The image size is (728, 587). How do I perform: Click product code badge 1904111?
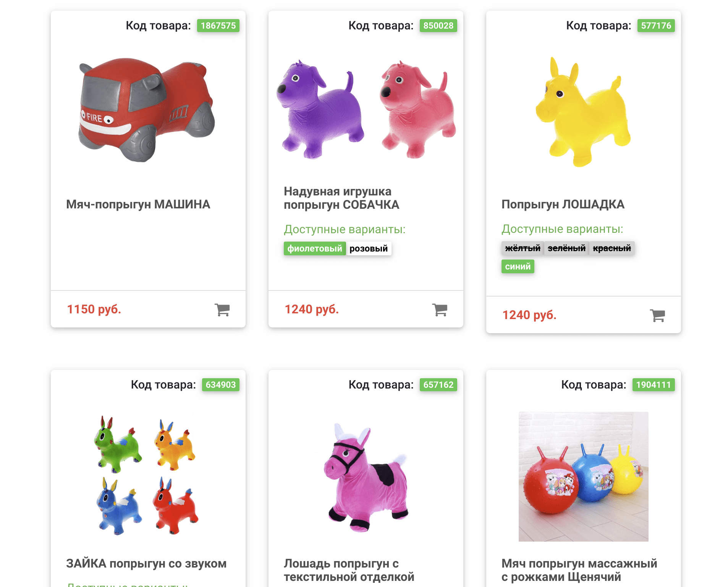click(654, 385)
